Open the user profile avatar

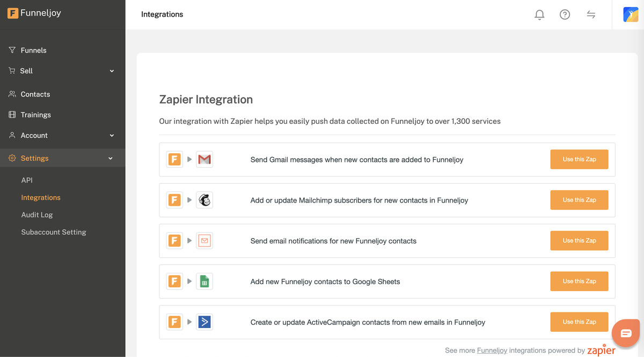pos(630,14)
